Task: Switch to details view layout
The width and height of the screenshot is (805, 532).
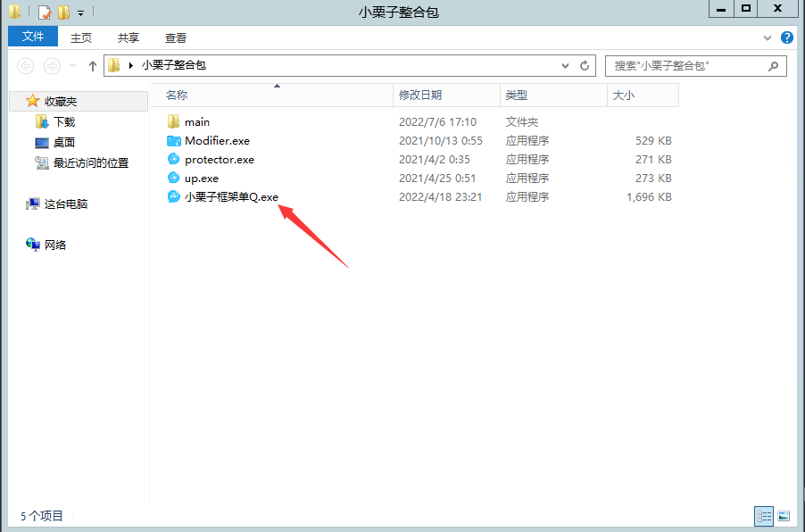Action: (763, 516)
